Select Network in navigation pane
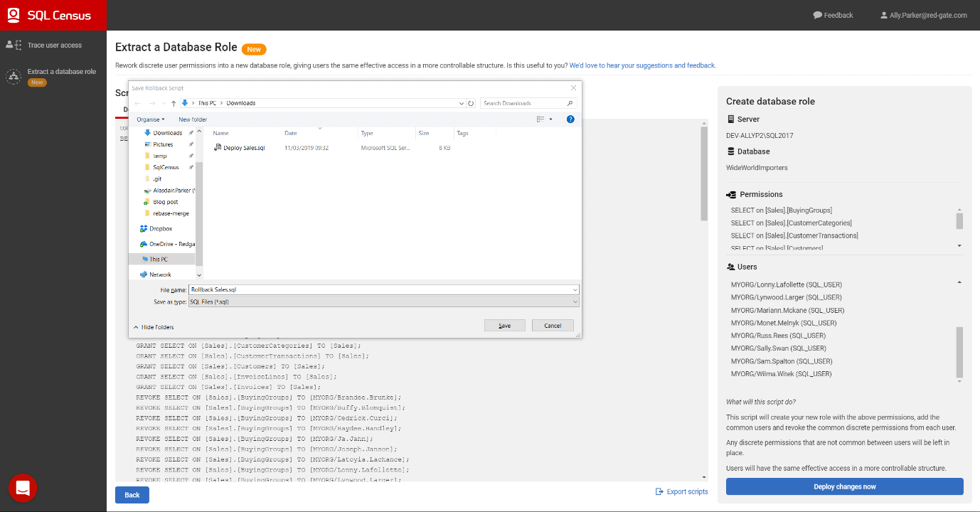 click(160, 274)
